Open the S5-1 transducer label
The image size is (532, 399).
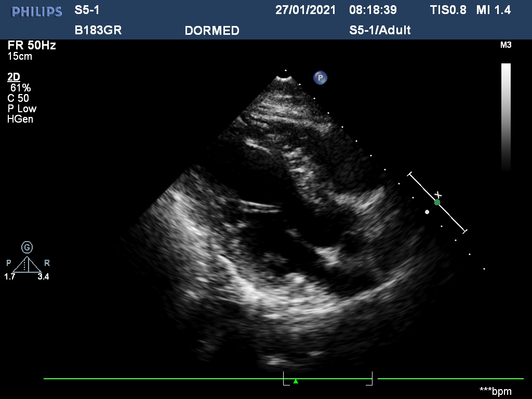point(87,10)
